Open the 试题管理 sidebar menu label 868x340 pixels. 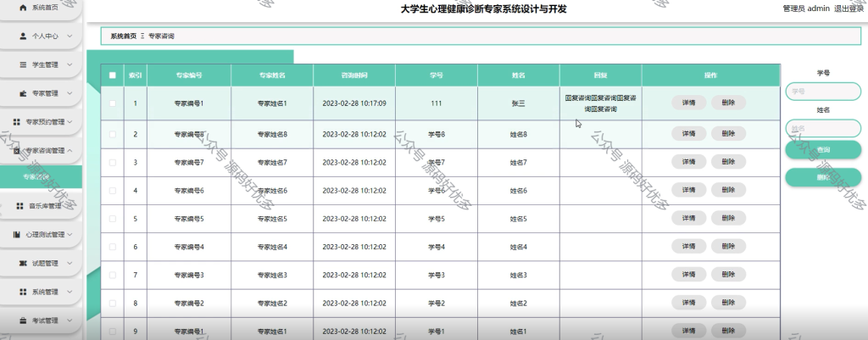45,264
